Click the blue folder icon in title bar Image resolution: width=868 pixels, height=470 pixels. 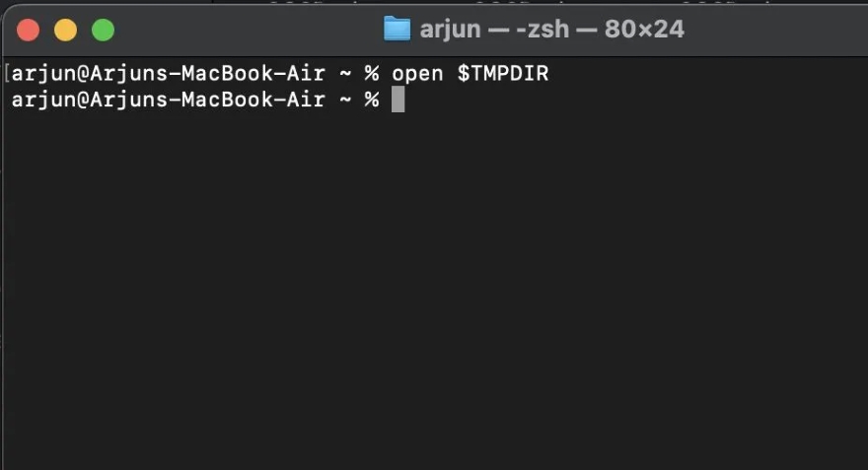coord(397,29)
